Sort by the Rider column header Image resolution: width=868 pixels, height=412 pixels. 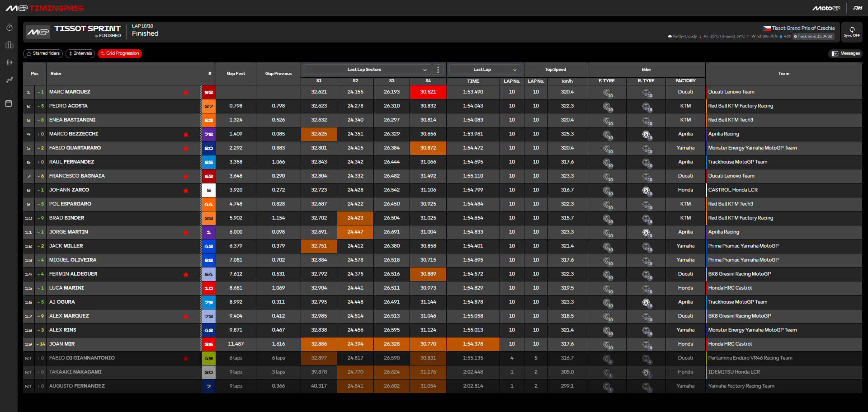pos(56,74)
